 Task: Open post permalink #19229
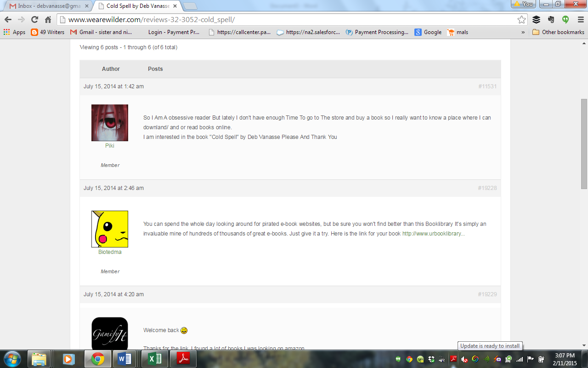click(487, 294)
